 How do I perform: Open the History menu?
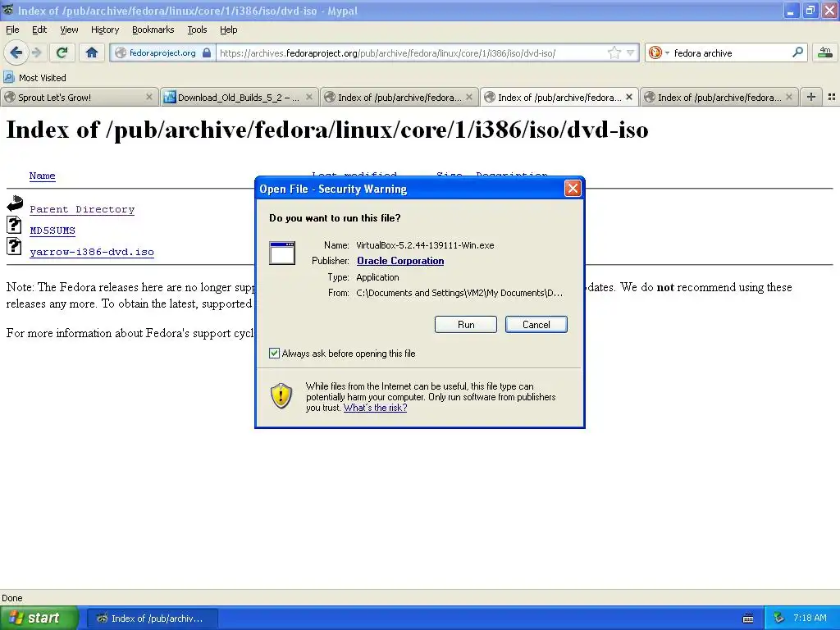104,30
